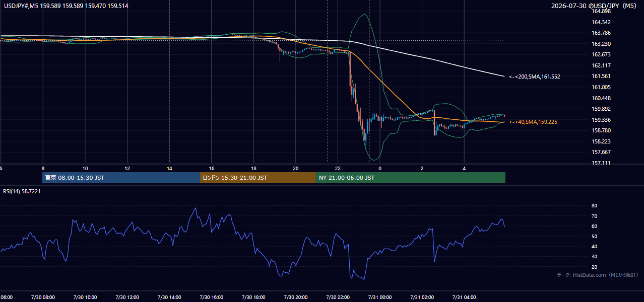Click the Tokyo session bar 東京 08:00-15:30 JST
This screenshot has width=644, height=302.
121,178
